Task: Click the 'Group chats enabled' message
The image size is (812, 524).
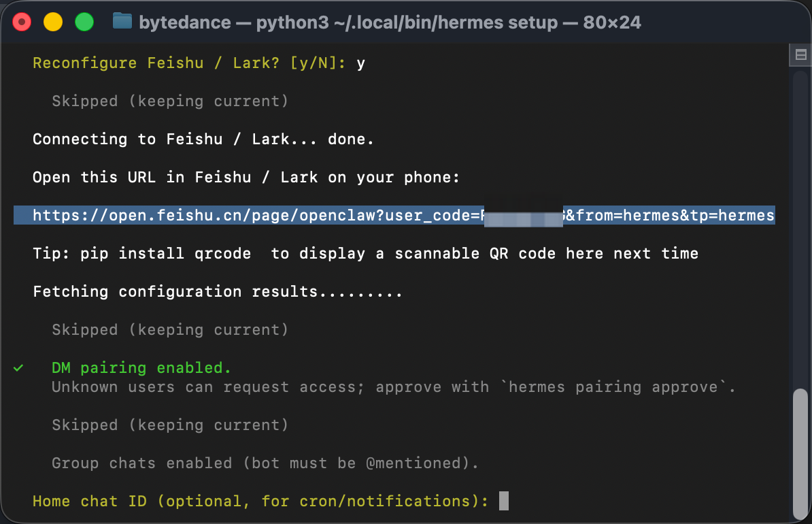Action: click(265, 463)
